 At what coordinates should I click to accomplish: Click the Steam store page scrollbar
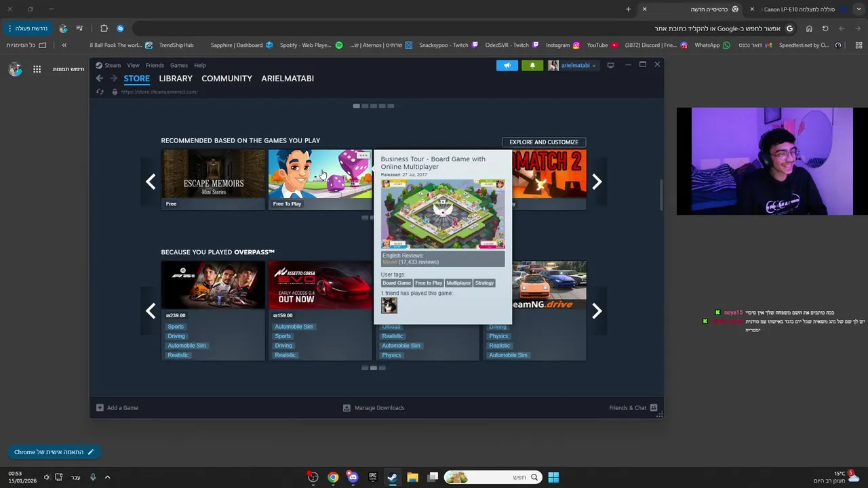(x=661, y=195)
